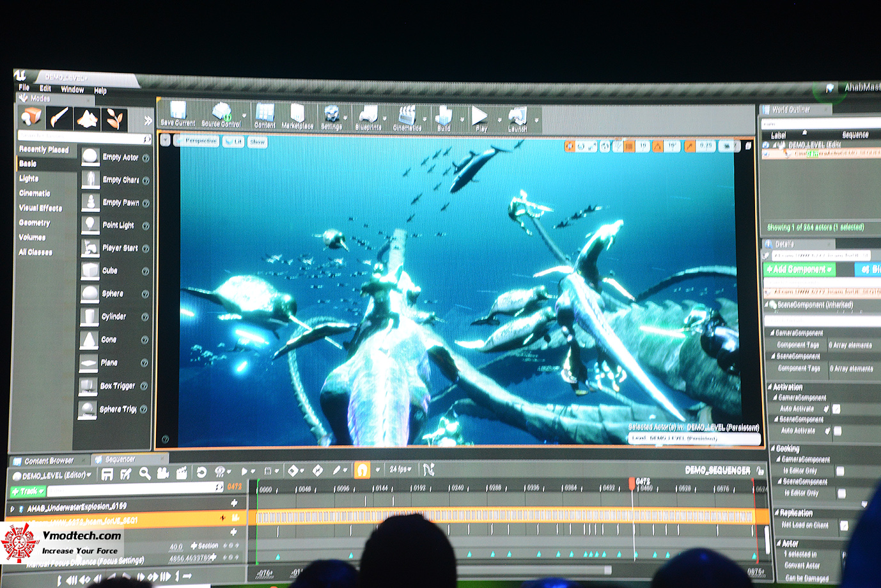Toggle SceneComponent Auto Activate checkbox
The width and height of the screenshot is (881, 588).
click(838, 431)
